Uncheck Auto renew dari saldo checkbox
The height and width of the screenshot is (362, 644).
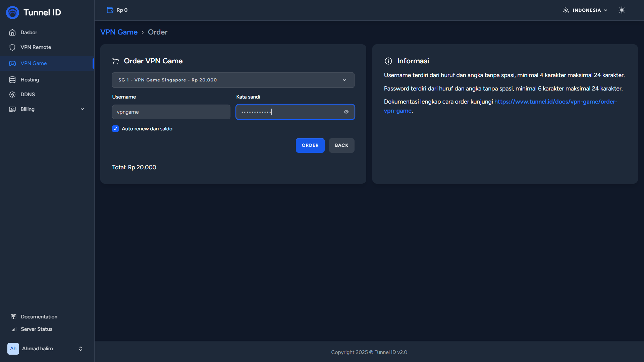pyautogui.click(x=115, y=129)
